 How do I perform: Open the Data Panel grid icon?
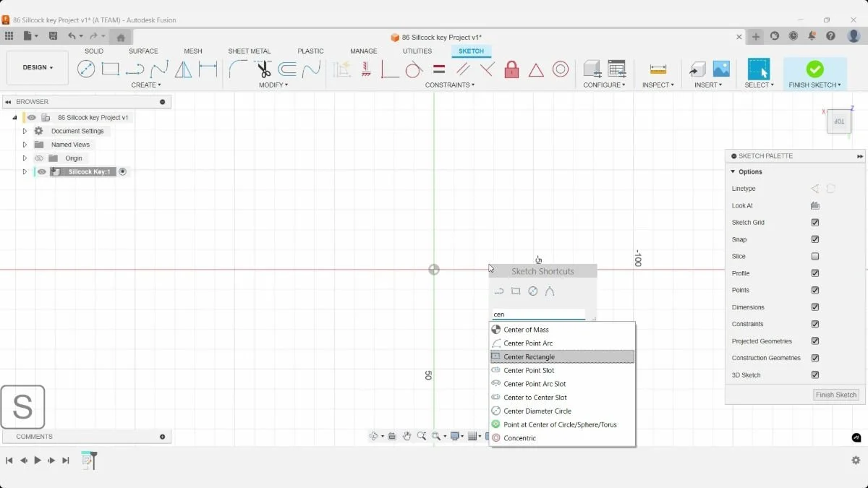[x=9, y=36]
